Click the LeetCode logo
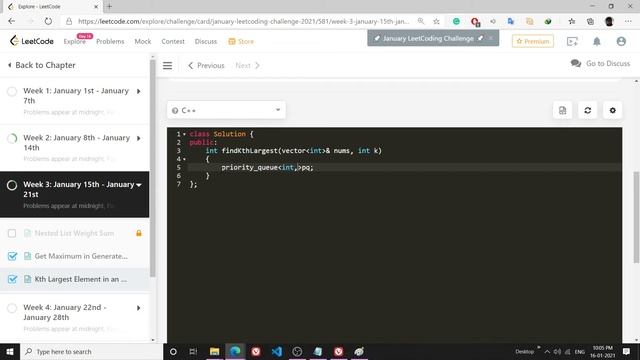 coord(31,41)
